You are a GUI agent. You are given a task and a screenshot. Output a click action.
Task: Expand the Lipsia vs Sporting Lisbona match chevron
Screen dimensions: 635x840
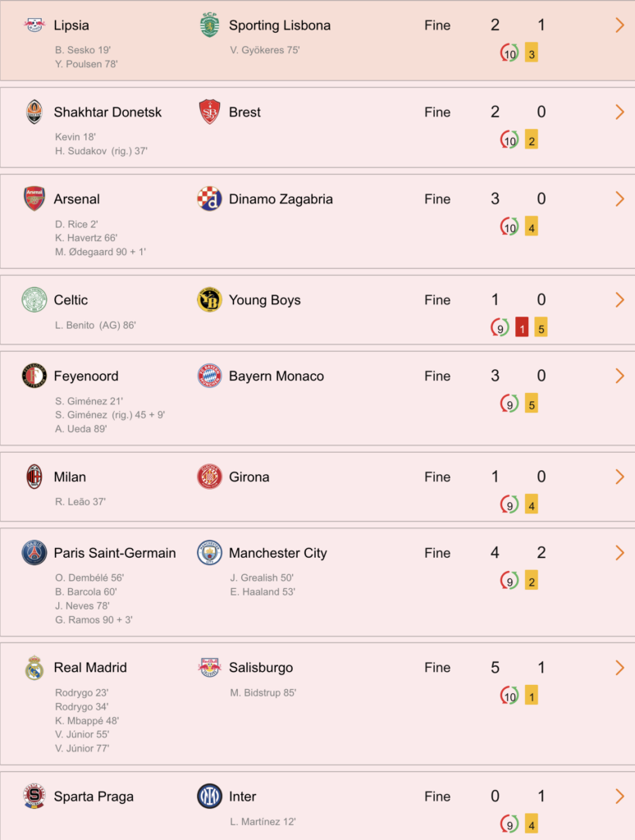click(619, 25)
